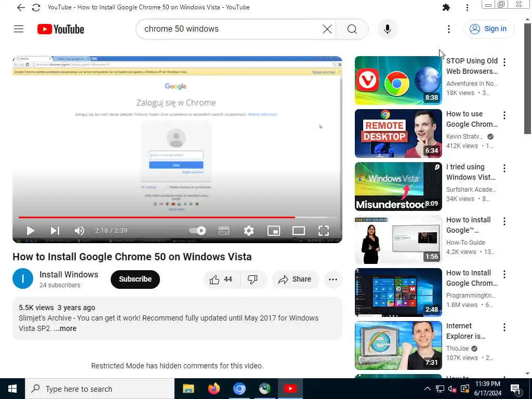This screenshot has height=399, width=532.
Task: Open File Explorer from the taskbar
Action: pyautogui.click(x=188, y=389)
